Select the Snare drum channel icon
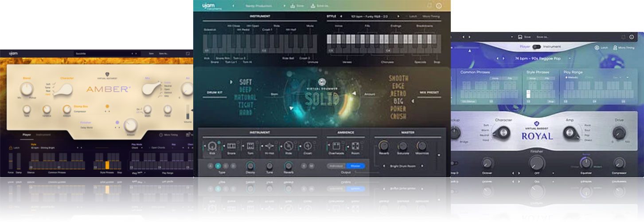The height and width of the screenshot is (222, 644). point(231,146)
